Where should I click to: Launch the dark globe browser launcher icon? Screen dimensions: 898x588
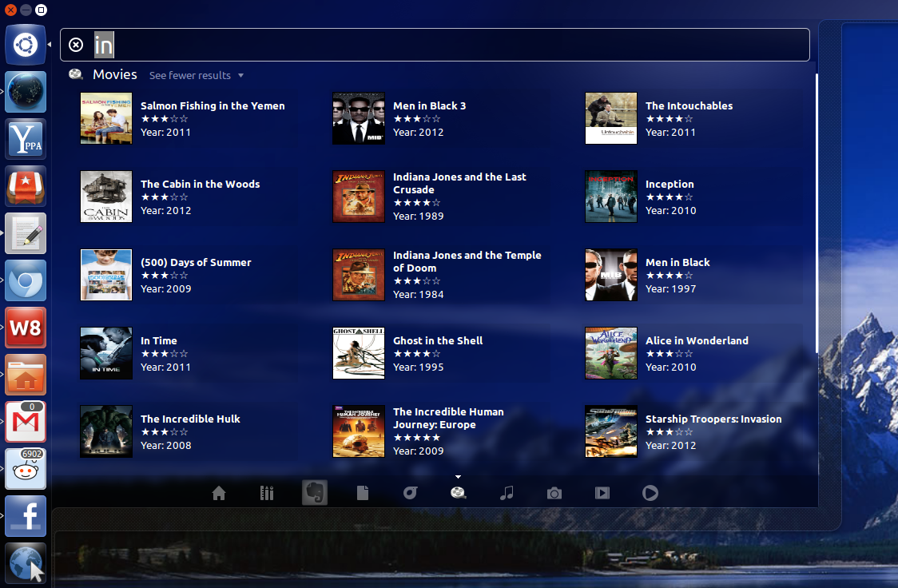[x=26, y=92]
